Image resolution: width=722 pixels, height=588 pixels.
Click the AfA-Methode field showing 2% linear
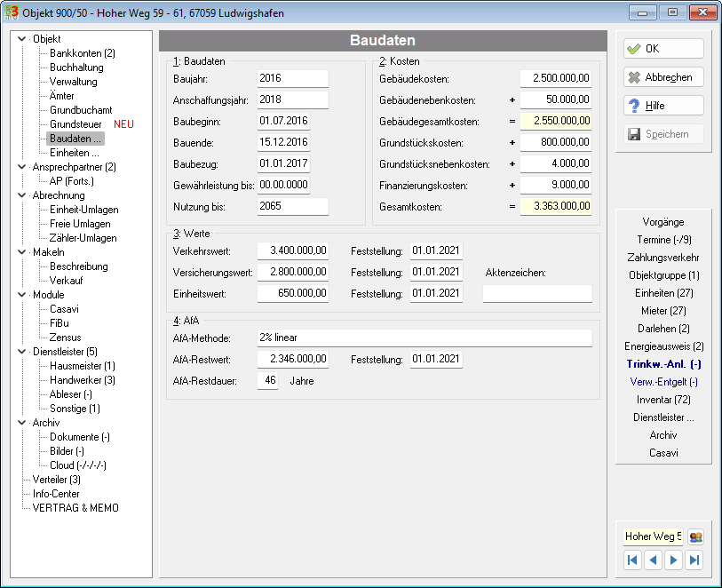(x=424, y=338)
